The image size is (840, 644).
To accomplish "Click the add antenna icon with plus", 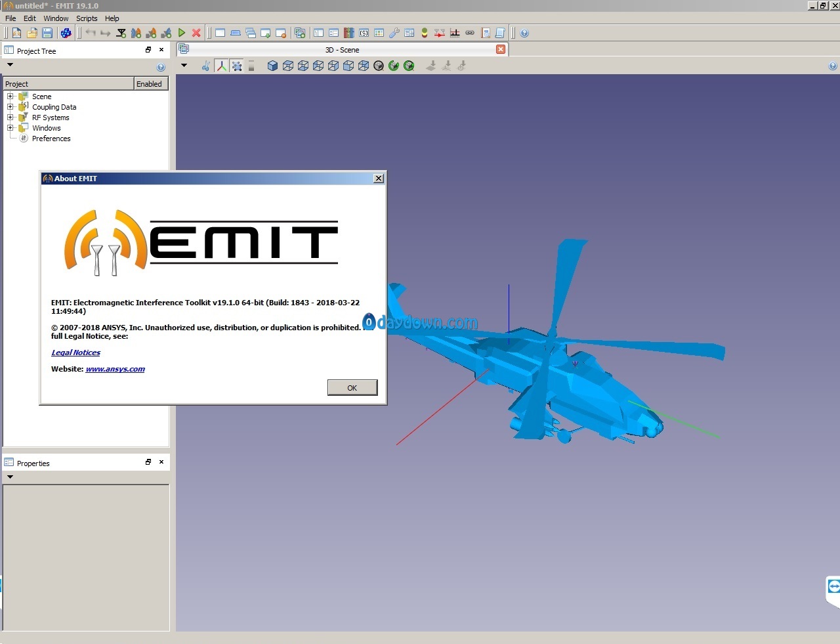I will click(x=121, y=33).
